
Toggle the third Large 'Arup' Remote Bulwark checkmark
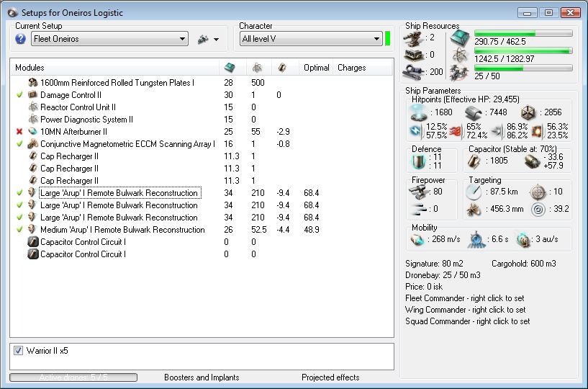coord(19,218)
